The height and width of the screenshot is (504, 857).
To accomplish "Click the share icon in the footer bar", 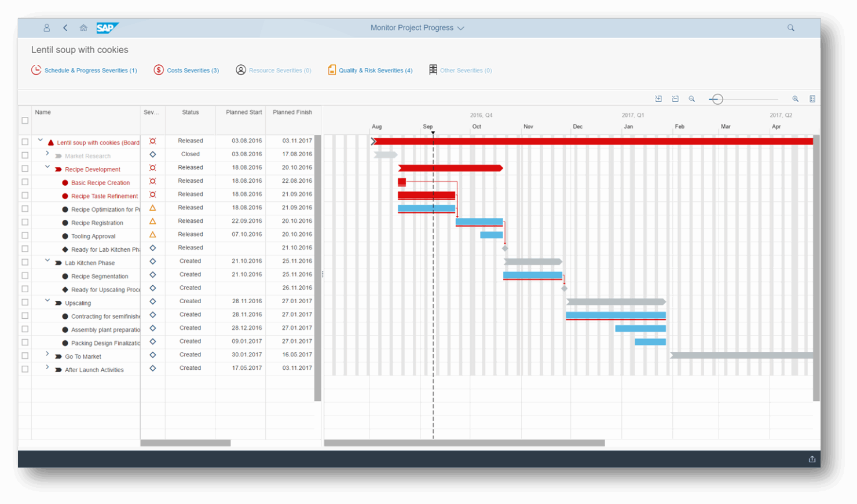I will 812,458.
